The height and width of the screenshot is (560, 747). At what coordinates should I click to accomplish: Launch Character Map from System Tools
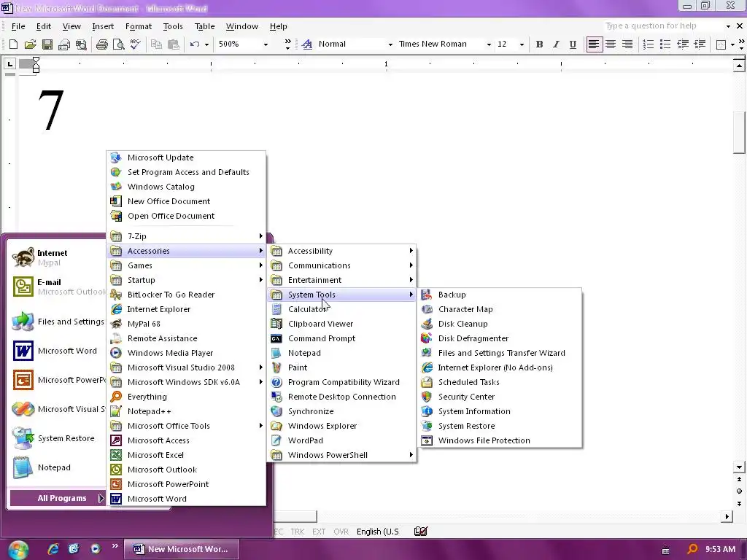click(x=500, y=309)
